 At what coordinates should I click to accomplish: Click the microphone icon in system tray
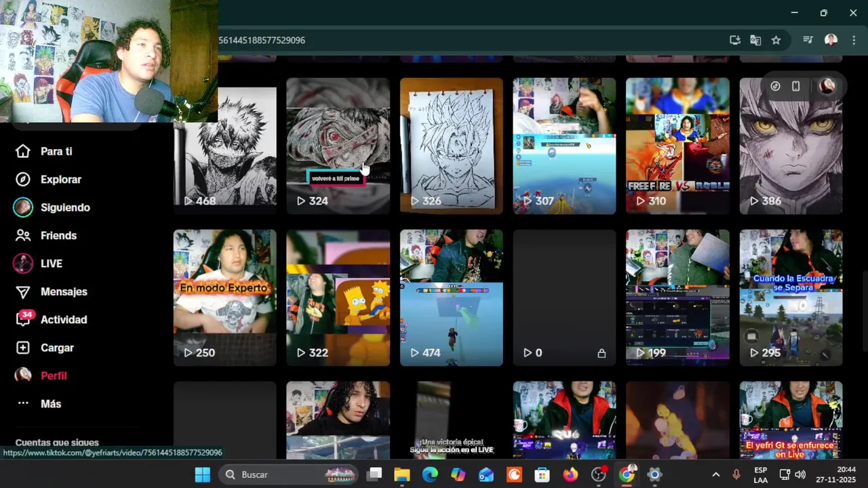736,474
